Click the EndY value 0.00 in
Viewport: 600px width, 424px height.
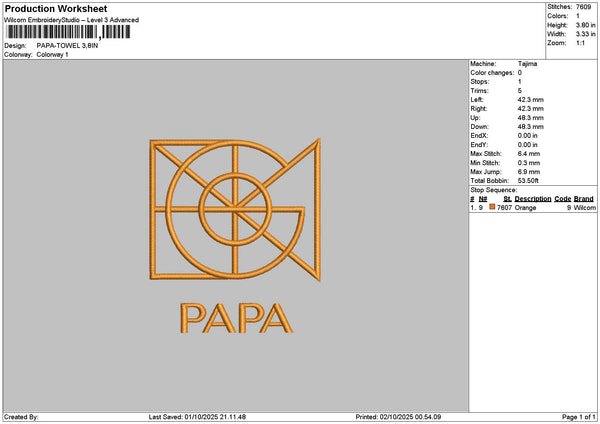(528, 145)
